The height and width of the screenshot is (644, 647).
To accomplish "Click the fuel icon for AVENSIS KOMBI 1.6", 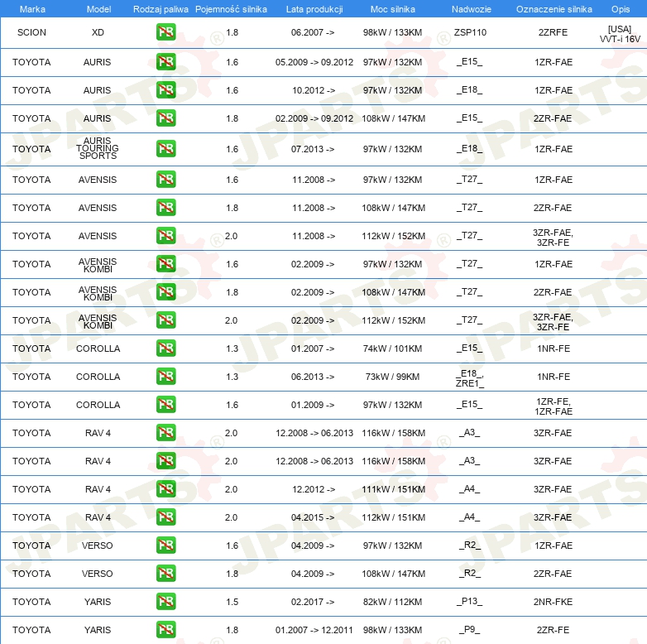I will point(165,264).
